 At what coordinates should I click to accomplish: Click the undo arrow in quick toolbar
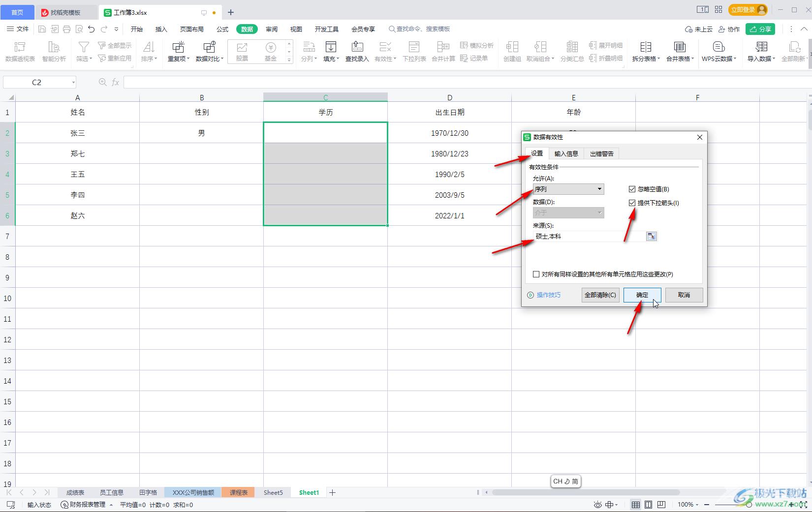point(91,29)
